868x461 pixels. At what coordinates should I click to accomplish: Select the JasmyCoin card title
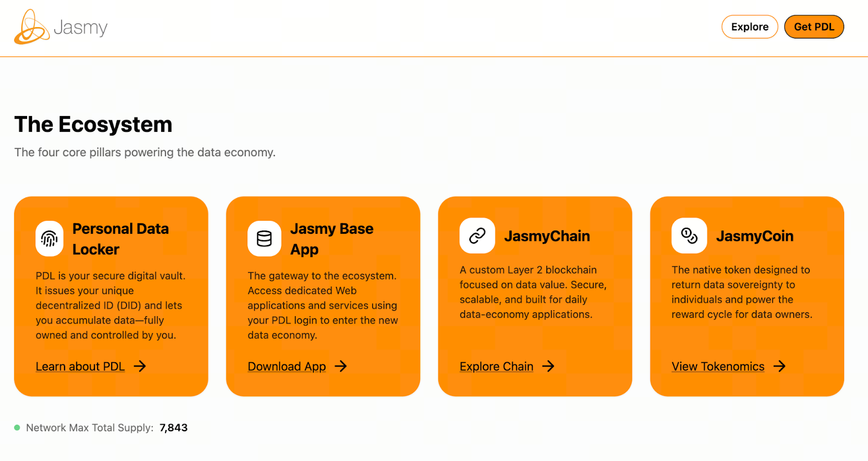pyautogui.click(x=755, y=236)
